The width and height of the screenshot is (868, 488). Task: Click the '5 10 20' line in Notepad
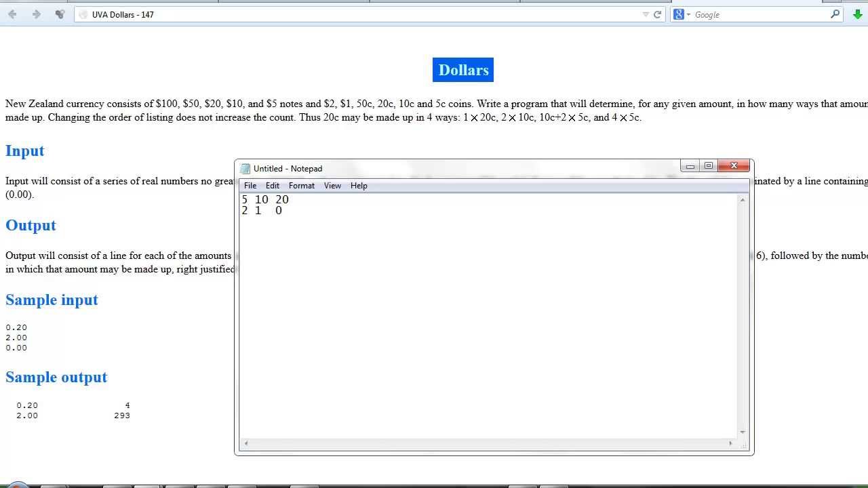(265, 199)
